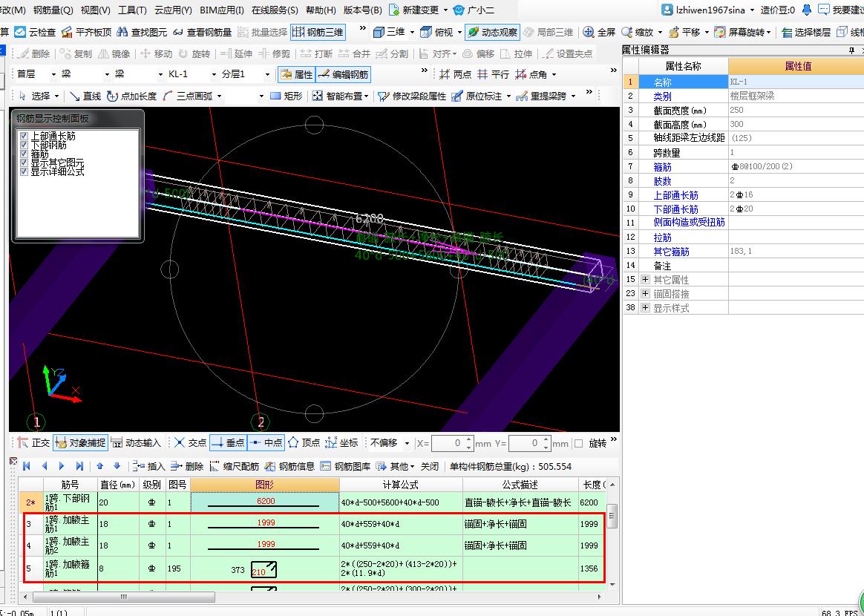Click 属性 properties button
The width and height of the screenshot is (864, 616).
pyautogui.click(x=297, y=74)
